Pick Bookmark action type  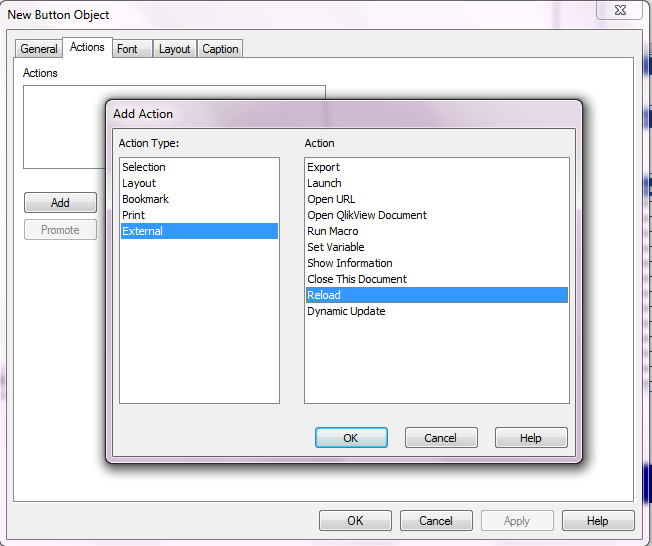[x=199, y=199]
